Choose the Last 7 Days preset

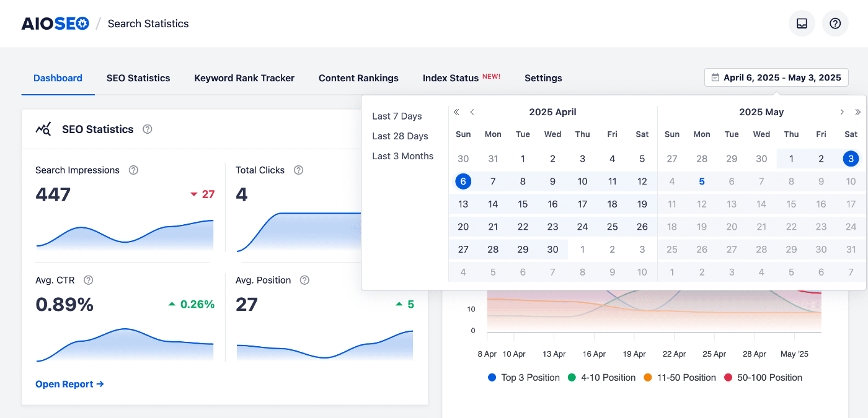[x=397, y=116]
